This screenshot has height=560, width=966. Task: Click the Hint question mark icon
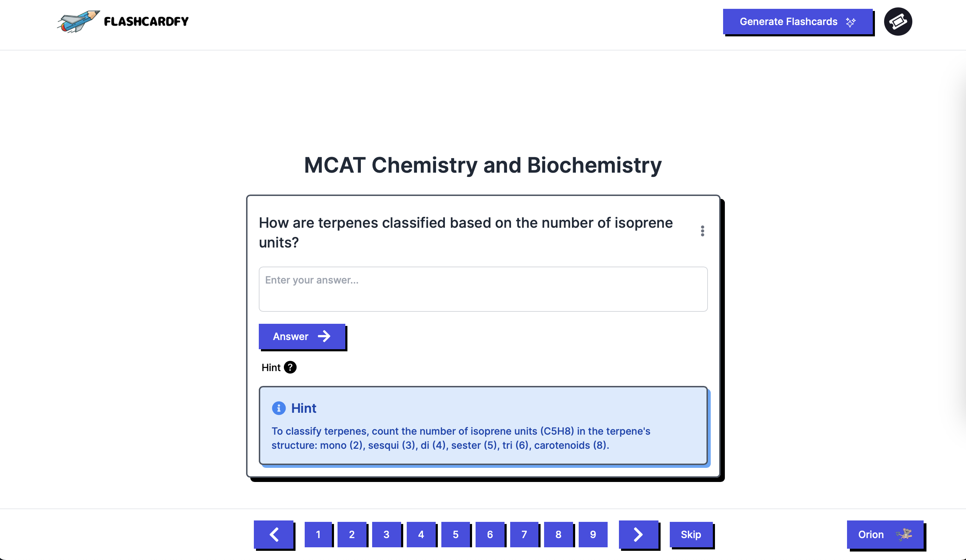tap(290, 367)
